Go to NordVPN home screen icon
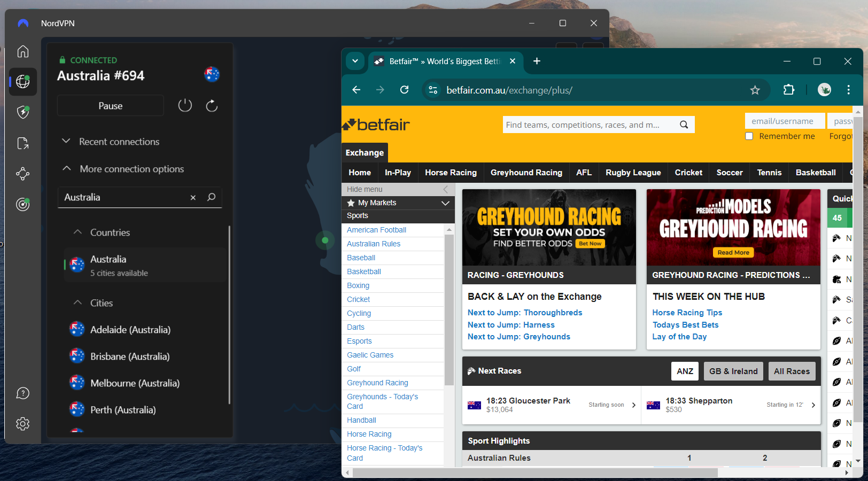Image resolution: width=868 pixels, height=481 pixels. (22, 51)
